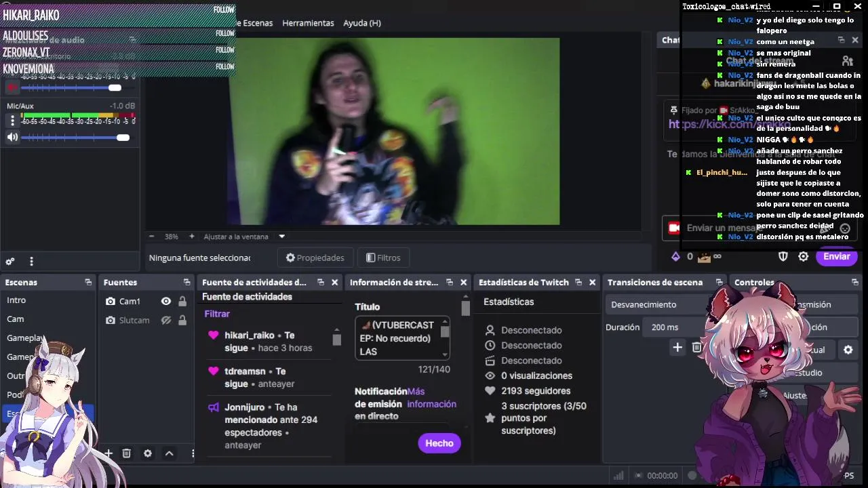Viewport: 868px width, 488px height.
Task: Undock the Transiciones de escena panel
Action: (719, 283)
